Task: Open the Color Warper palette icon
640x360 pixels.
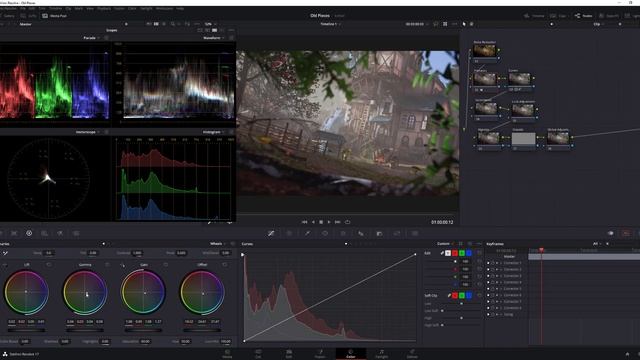Action: click(x=289, y=233)
